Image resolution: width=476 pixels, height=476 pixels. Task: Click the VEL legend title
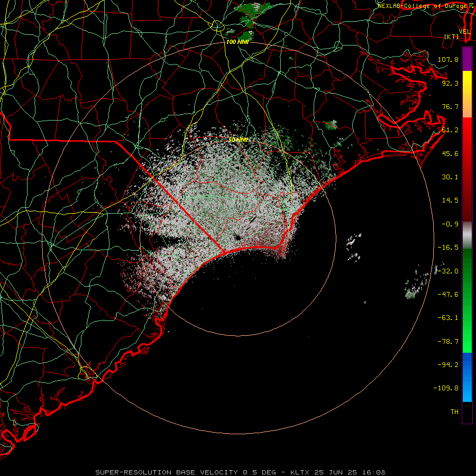(x=464, y=32)
